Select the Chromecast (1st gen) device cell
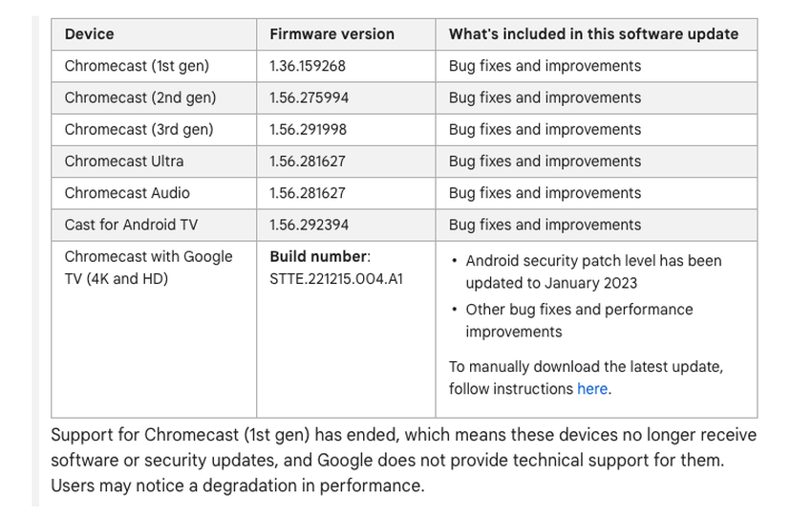Viewport: 812px width, 518px height. [137, 66]
